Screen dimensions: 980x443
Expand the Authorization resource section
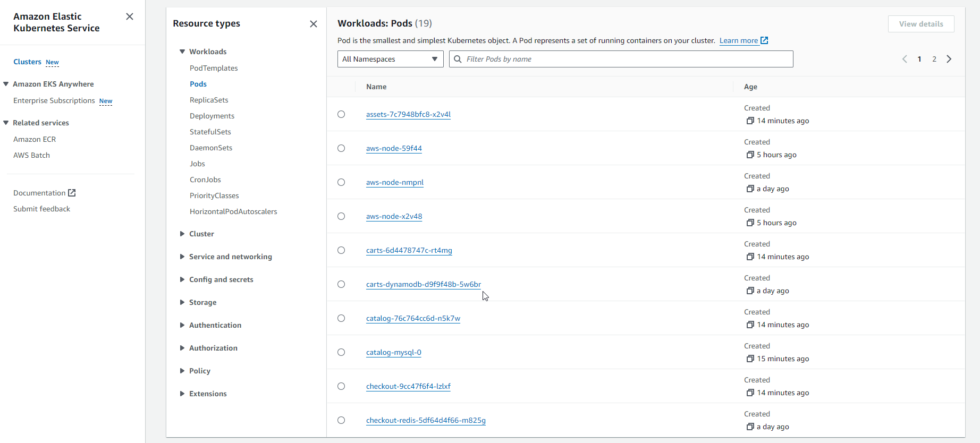click(182, 348)
